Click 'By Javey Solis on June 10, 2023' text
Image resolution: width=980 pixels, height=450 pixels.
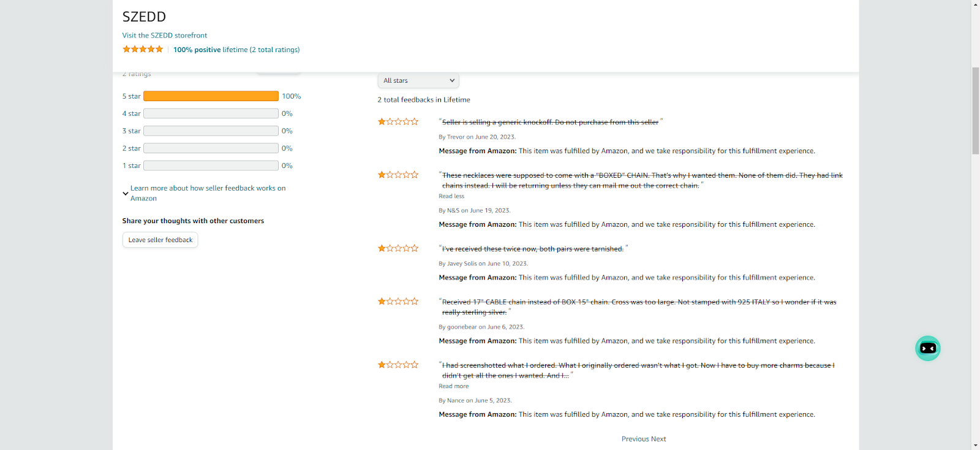(483, 264)
